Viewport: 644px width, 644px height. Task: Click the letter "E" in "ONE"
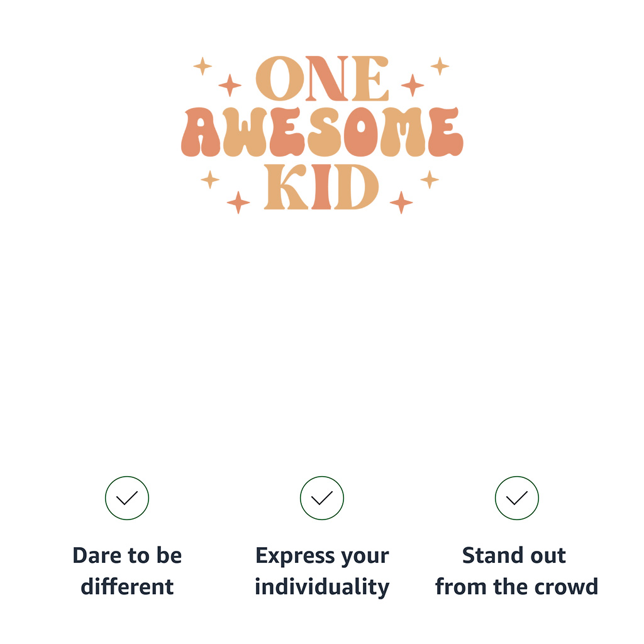[x=370, y=79]
